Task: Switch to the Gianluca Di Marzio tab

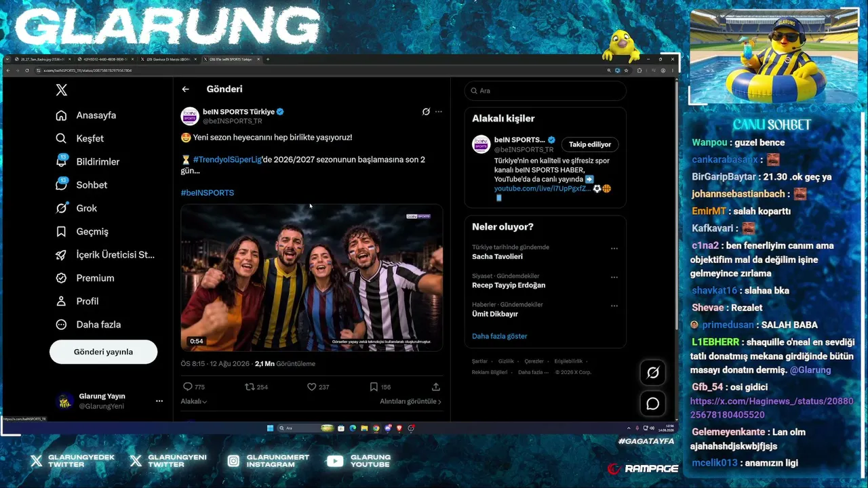Action: (168, 60)
